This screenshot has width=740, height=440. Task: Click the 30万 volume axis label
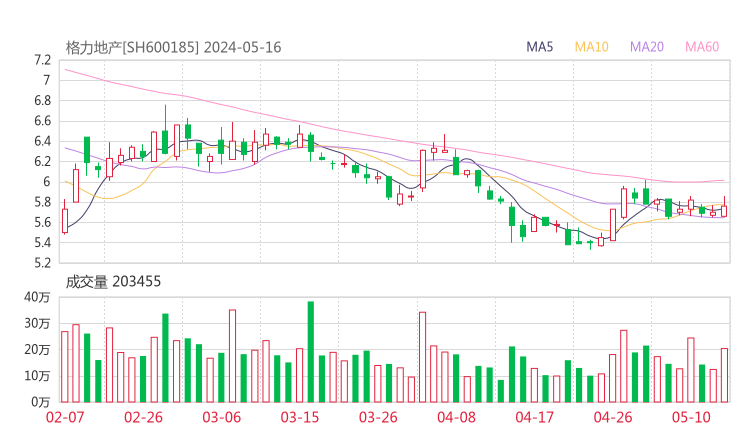pos(37,324)
